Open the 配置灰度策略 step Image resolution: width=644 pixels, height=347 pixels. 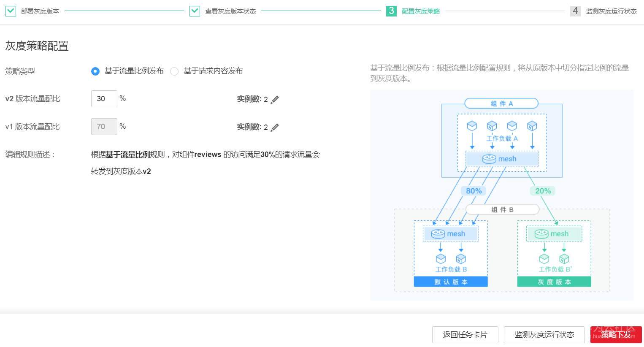pos(421,11)
